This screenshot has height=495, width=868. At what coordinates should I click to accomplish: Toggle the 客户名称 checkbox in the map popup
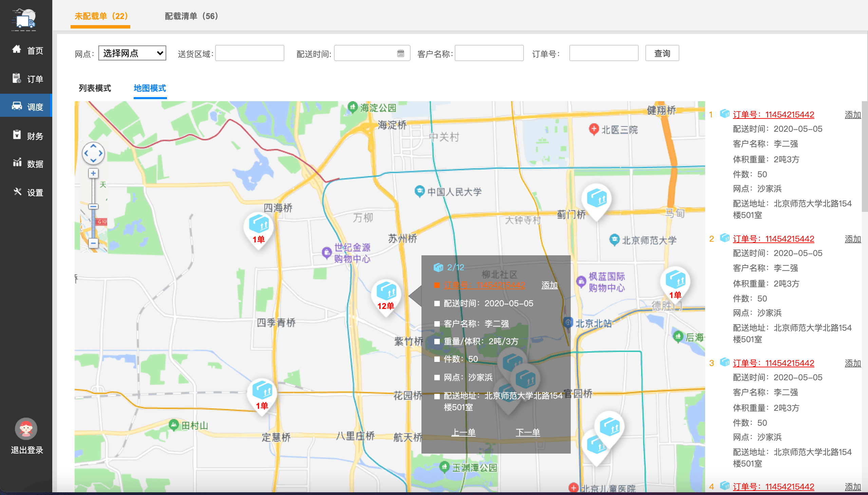437,324
